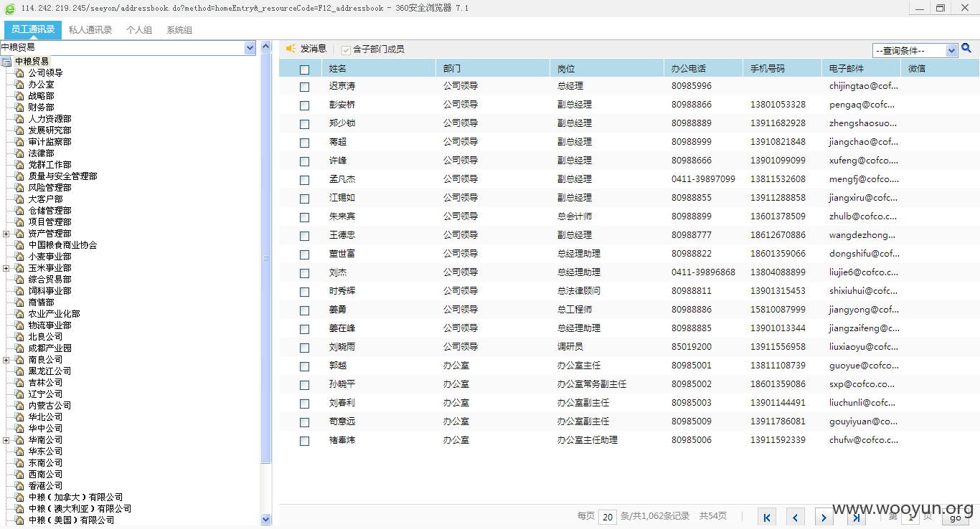Expand the 南良公司 tree node
Screen dimensions: 980x529
[6, 360]
